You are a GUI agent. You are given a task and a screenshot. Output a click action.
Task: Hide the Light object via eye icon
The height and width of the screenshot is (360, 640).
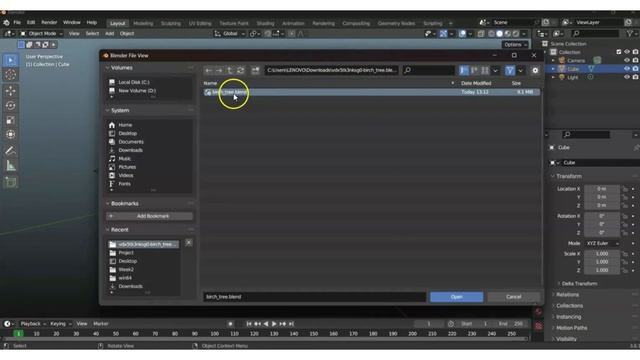(627, 77)
